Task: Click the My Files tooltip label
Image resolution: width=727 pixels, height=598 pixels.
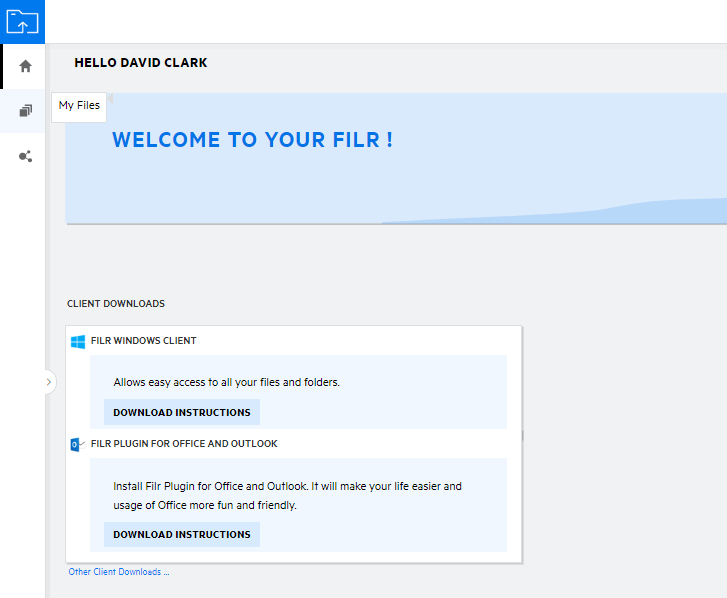Action: [x=79, y=105]
